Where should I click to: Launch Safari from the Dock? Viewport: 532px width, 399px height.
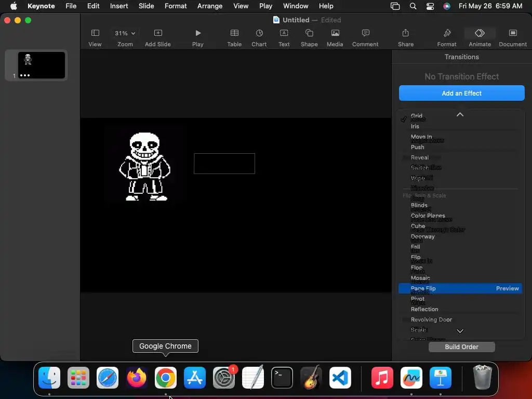[x=108, y=378]
